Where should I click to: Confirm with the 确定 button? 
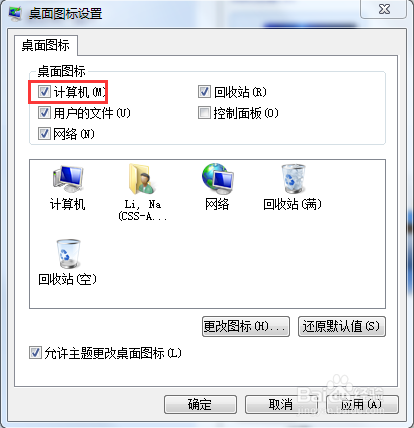click(x=200, y=405)
